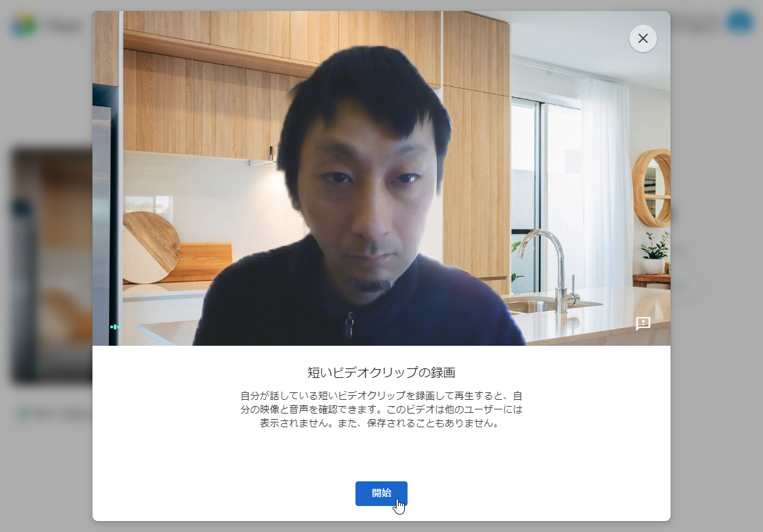Close the recording dialog with the X
763x532 pixels.
(x=642, y=38)
